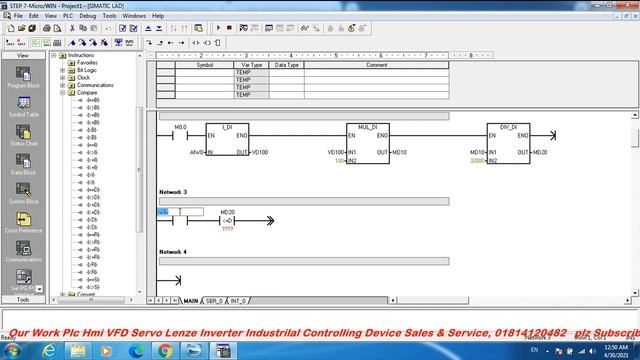
Task: Select the Favorites tree folder
Action: click(x=87, y=63)
